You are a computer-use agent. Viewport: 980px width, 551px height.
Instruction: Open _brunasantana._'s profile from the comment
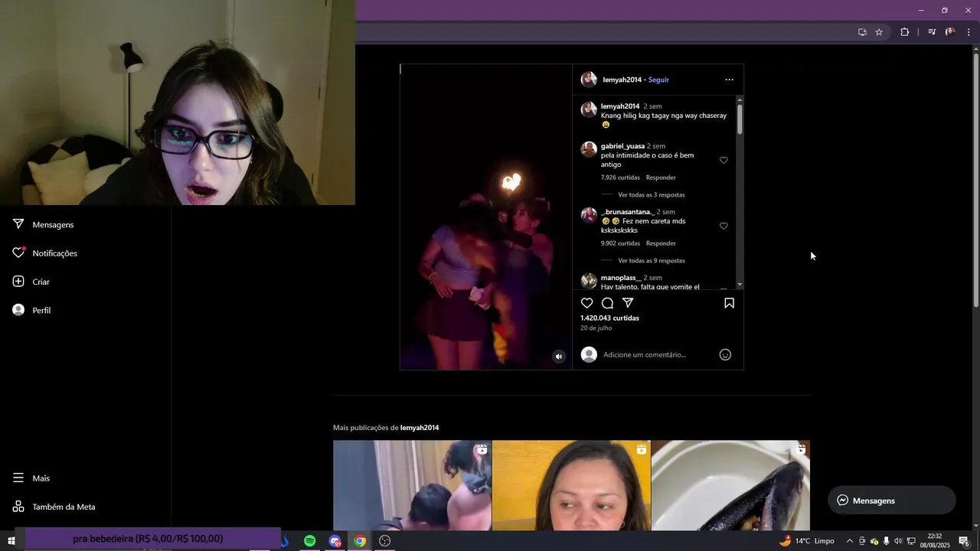tap(628, 211)
